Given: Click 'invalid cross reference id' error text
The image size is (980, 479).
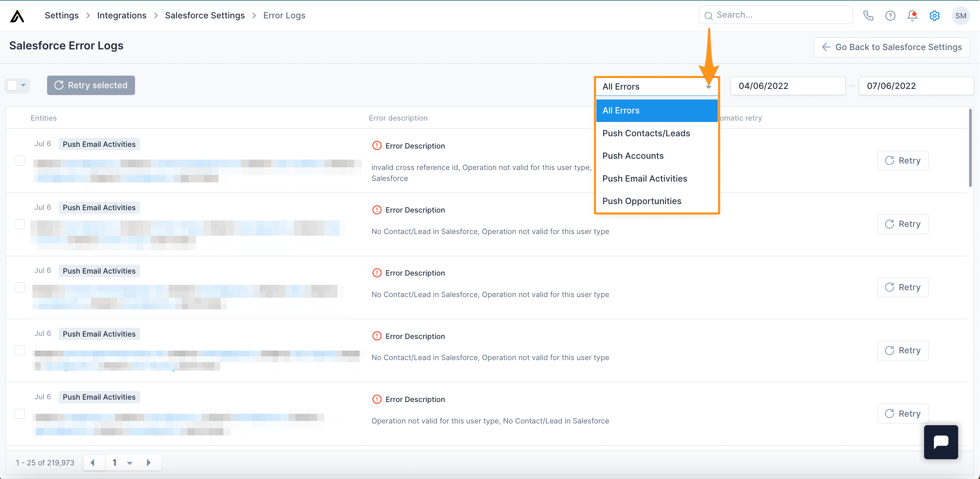Looking at the screenshot, I should 481,173.
